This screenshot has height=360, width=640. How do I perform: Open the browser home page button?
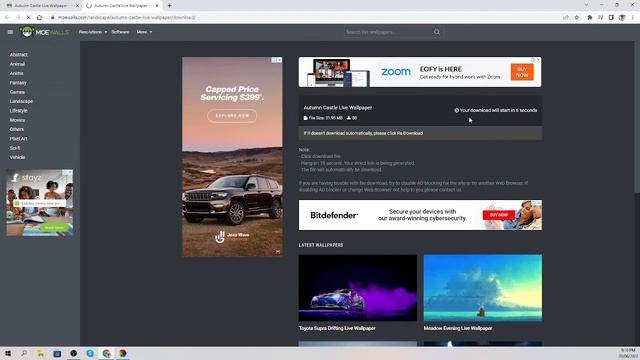click(x=39, y=18)
